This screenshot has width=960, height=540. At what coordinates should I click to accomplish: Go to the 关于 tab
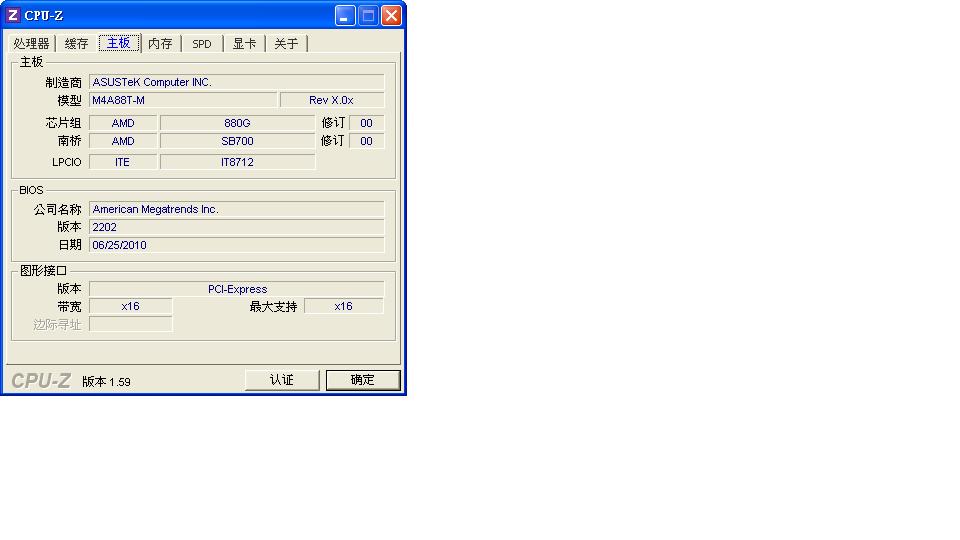(x=286, y=43)
